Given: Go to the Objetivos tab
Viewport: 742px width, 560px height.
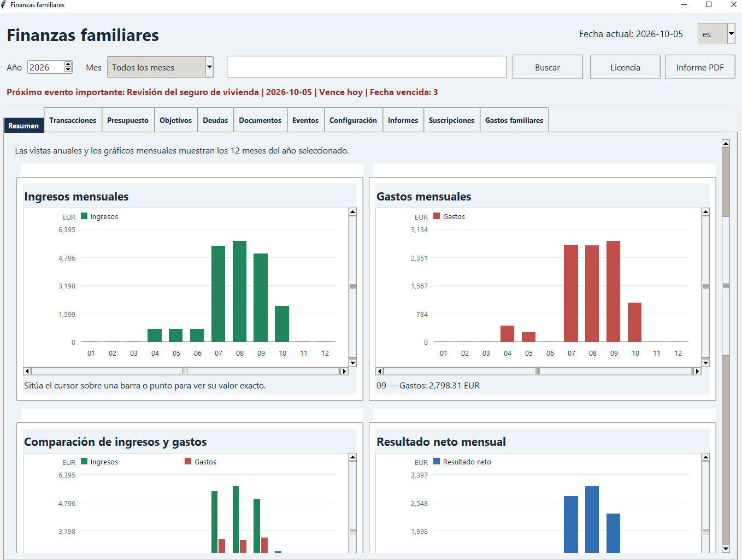Looking at the screenshot, I should 176,120.
